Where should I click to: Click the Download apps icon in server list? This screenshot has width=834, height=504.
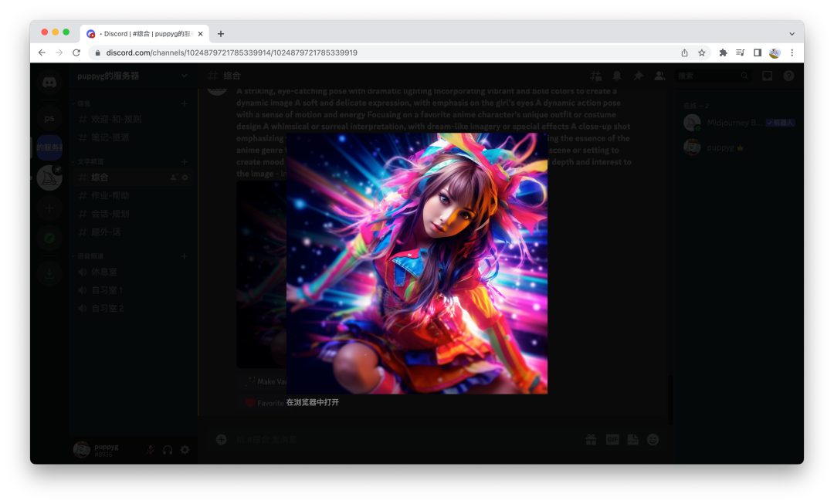coord(49,272)
